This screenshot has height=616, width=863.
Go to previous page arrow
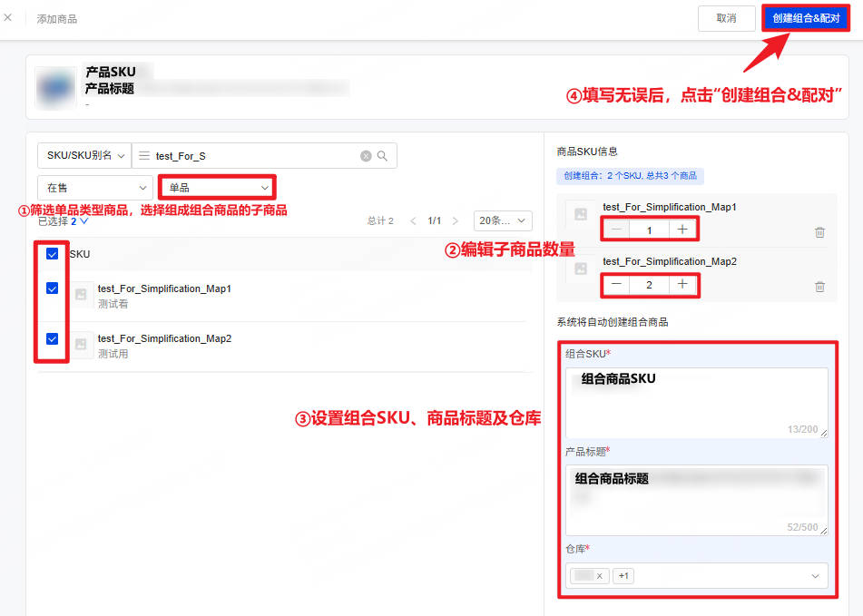coord(413,221)
